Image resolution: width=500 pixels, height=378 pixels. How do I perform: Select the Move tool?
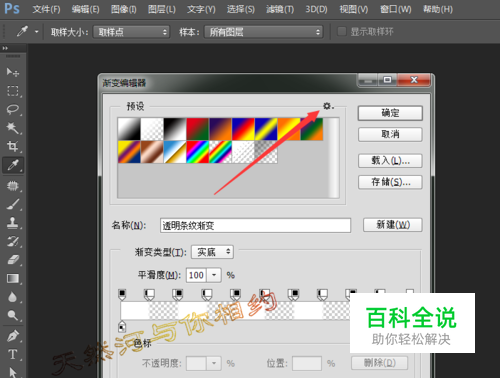point(13,72)
